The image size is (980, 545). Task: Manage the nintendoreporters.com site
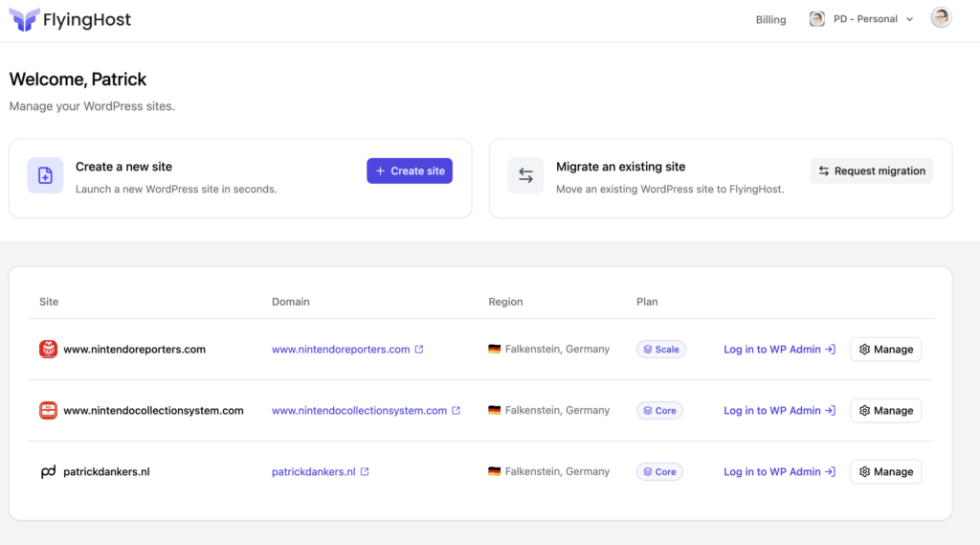(885, 350)
